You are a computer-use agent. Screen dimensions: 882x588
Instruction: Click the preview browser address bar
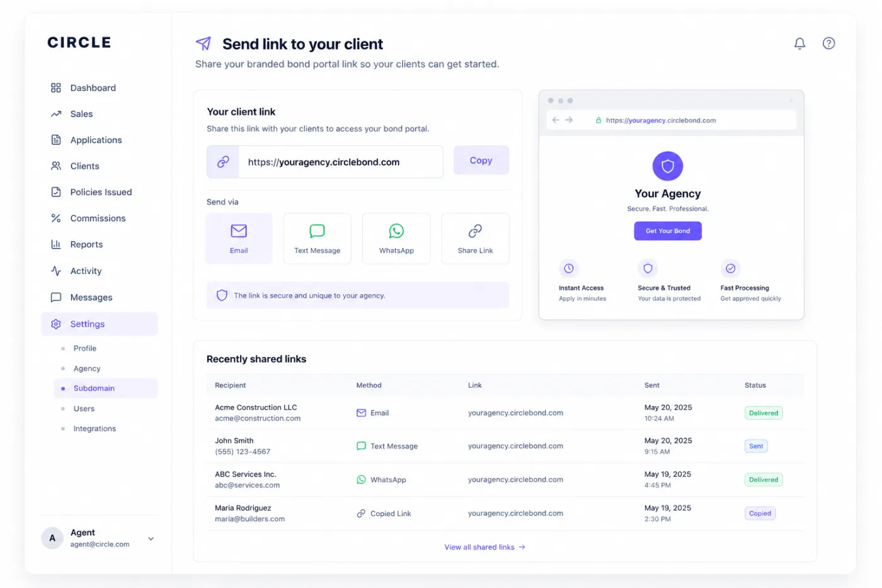pos(672,120)
